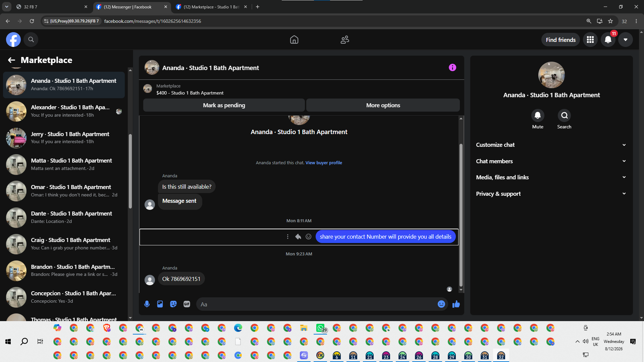Open the taskbar volume control
The height and width of the screenshot is (362, 644).
pos(586,342)
